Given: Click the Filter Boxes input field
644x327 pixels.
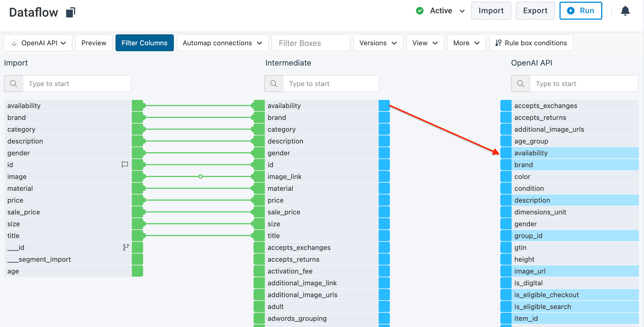Looking at the screenshot, I should 311,43.
